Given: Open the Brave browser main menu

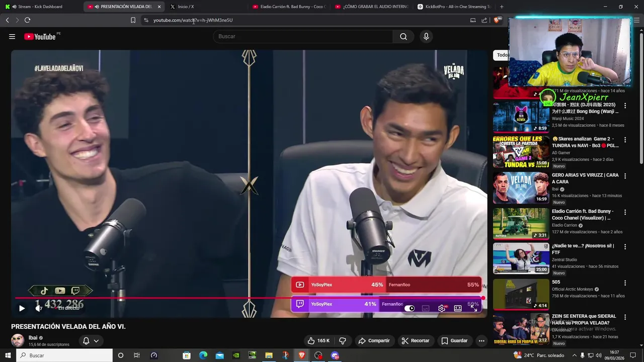Looking at the screenshot, I should click(x=636, y=20).
